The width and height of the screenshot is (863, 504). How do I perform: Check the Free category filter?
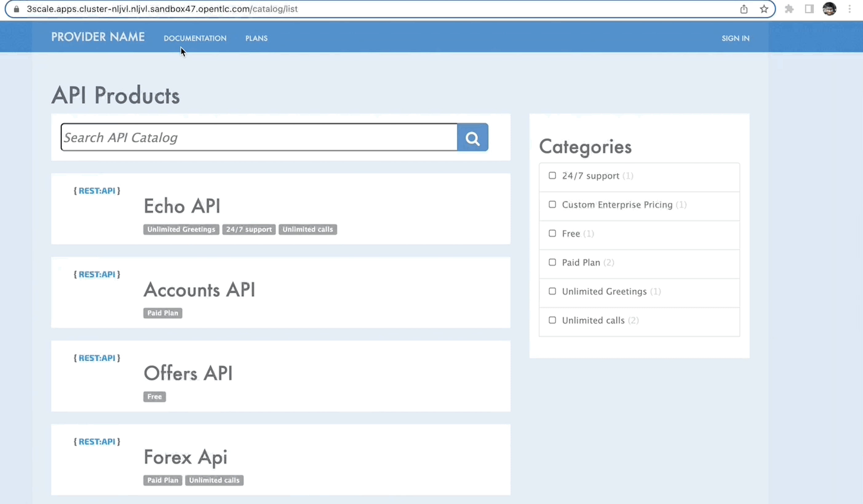click(552, 233)
